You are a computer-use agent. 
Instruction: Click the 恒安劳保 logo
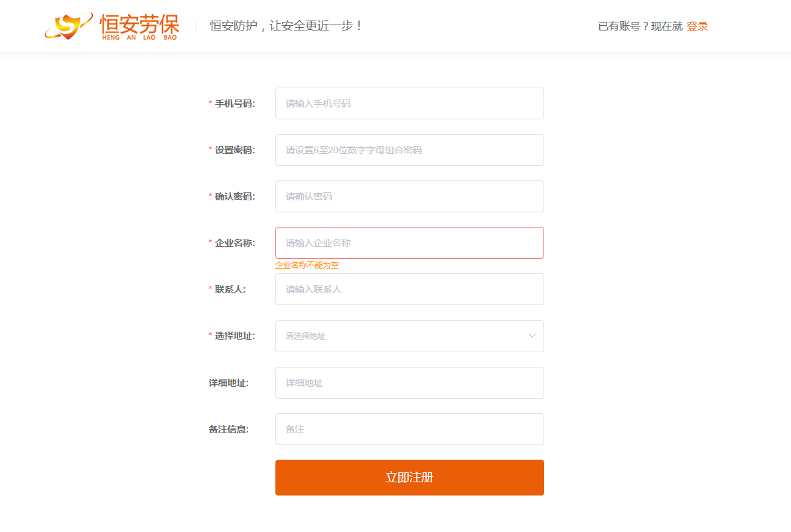(111, 27)
